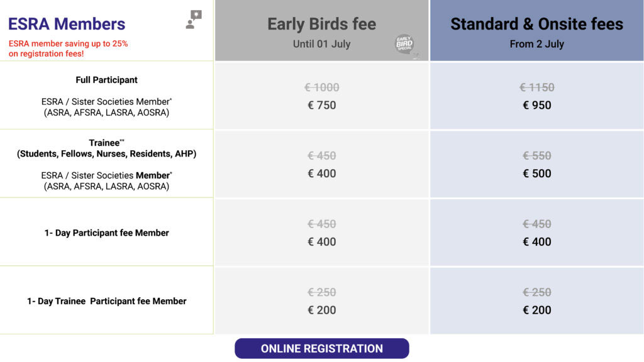
Task: Click the Early Bird Special badge
Action: tap(404, 46)
